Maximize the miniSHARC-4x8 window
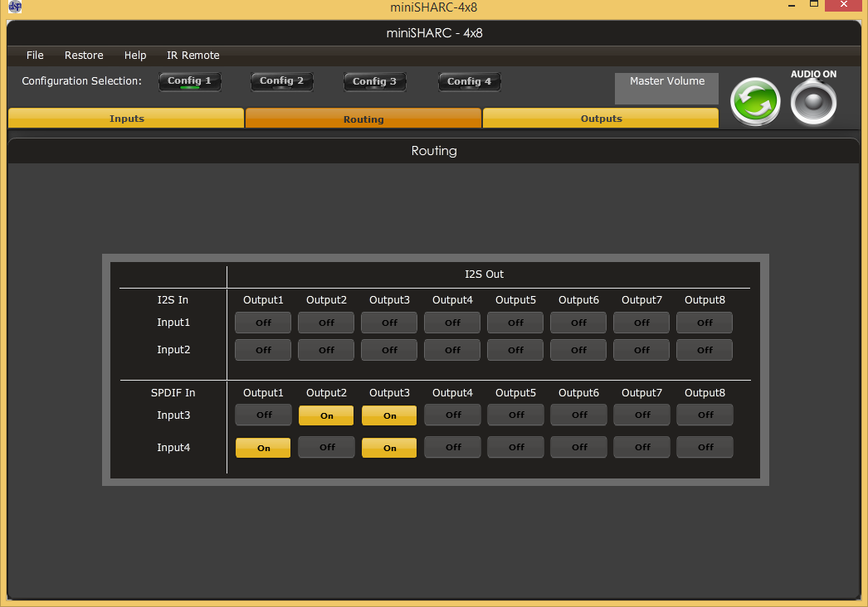Image resolution: width=868 pixels, height=607 pixels. coord(814,4)
